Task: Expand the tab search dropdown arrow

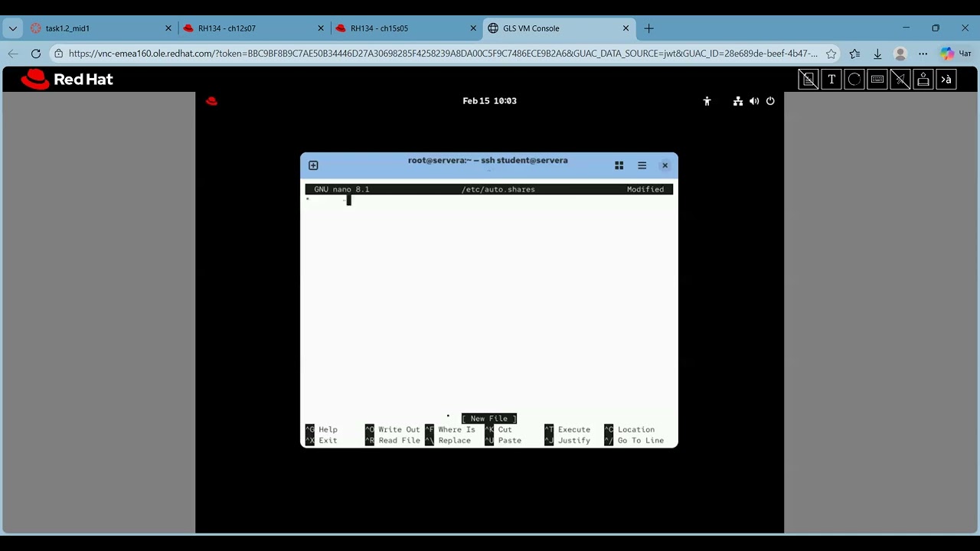Action: tap(12, 28)
